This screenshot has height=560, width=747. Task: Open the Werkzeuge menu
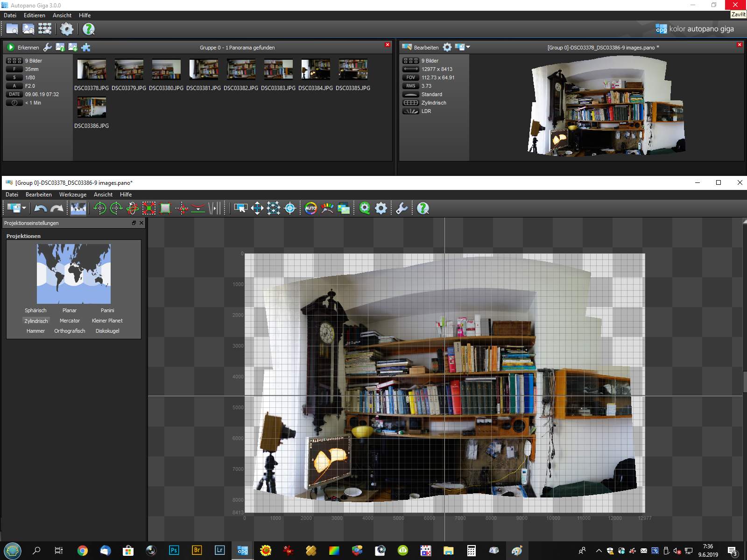click(72, 195)
